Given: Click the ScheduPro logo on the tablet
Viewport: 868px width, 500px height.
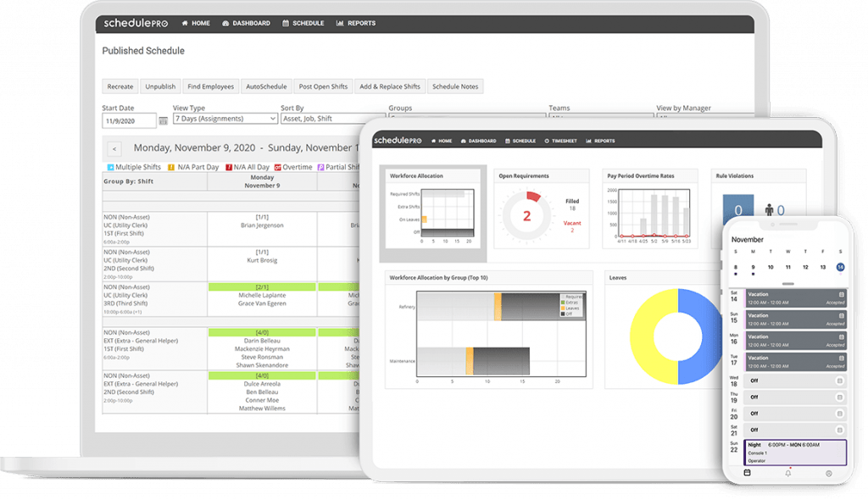Looking at the screenshot, I should click(x=398, y=141).
